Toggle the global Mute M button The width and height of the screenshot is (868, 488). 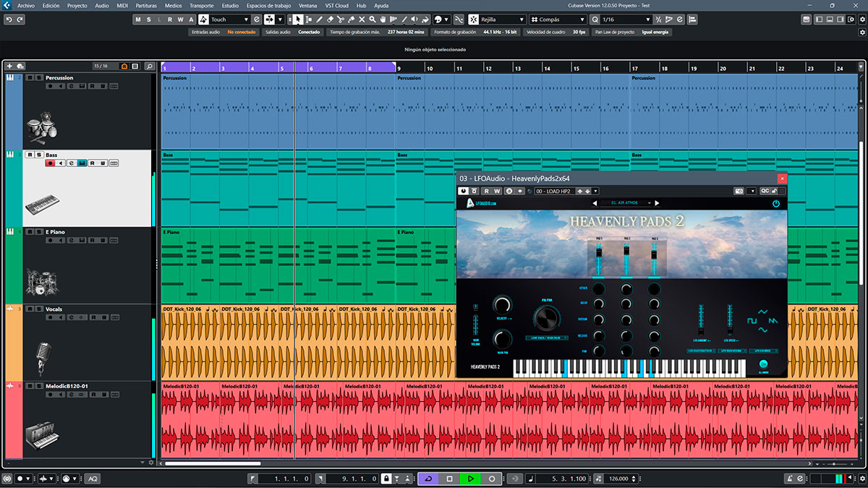pyautogui.click(x=137, y=20)
